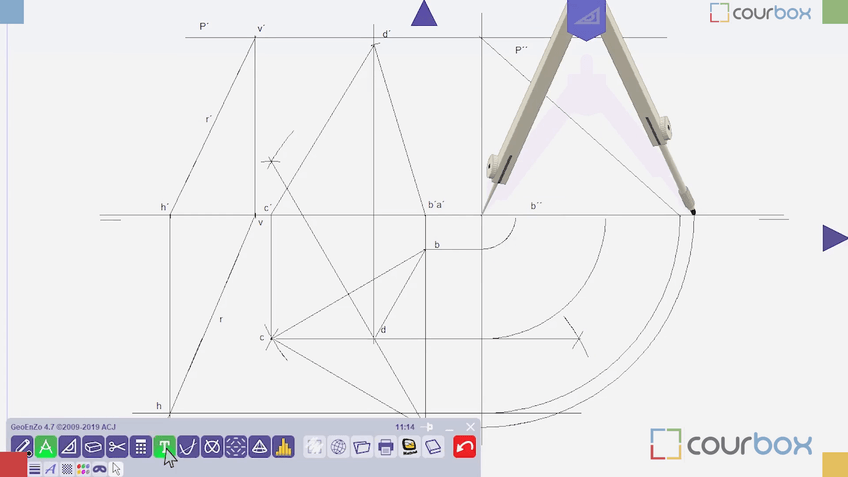Viewport: 848px width, 477px height.
Task: Close the GeoEnZo toolbar
Action: click(471, 427)
